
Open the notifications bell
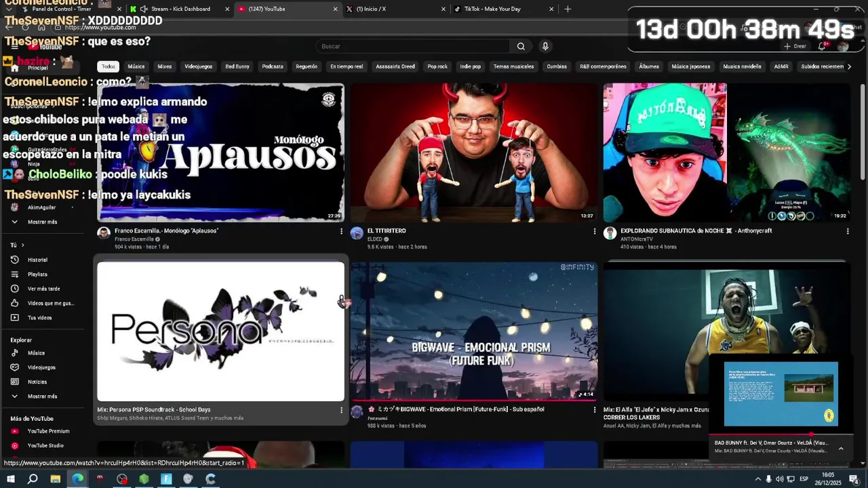[822, 46]
